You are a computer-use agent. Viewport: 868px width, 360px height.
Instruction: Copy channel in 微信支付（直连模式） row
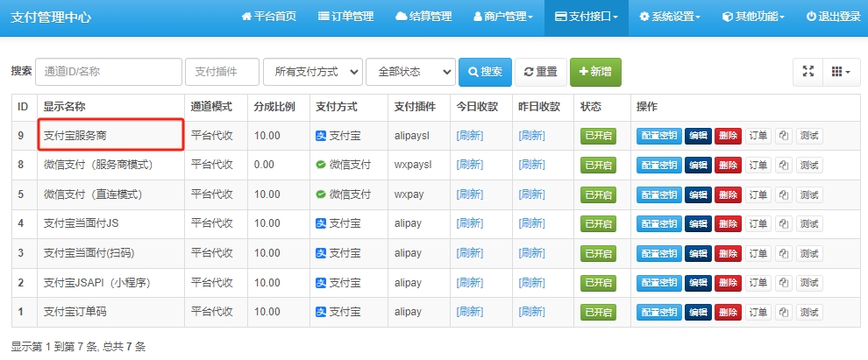[783, 194]
